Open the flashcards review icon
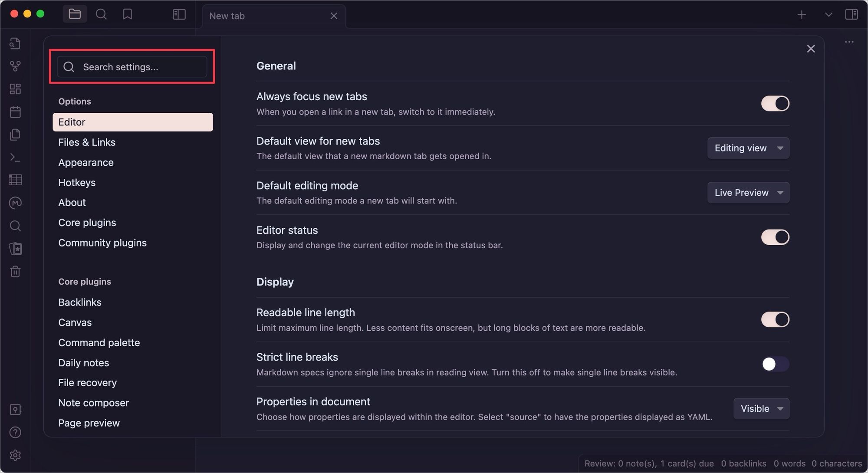This screenshot has height=473, width=868. [x=15, y=249]
